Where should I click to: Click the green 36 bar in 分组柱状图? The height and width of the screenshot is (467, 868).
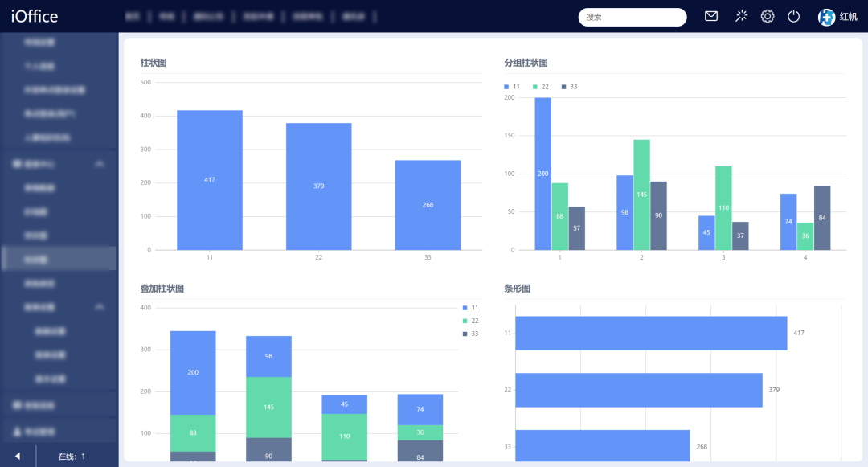point(805,236)
